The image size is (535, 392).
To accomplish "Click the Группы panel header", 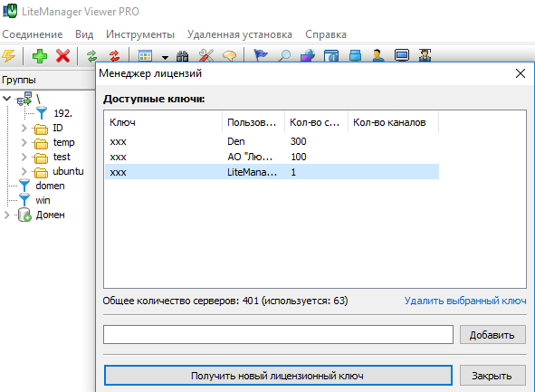I will [47, 81].
